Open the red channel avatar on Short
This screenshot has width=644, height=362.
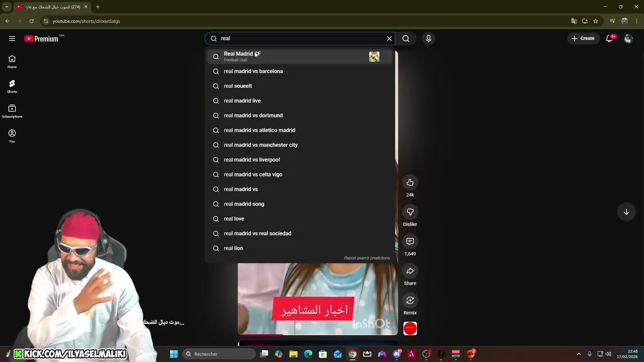[410, 328]
